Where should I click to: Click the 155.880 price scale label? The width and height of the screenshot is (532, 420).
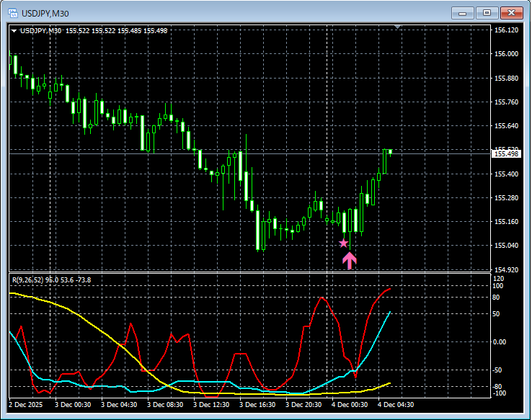pyautogui.click(x=506, y=79)
